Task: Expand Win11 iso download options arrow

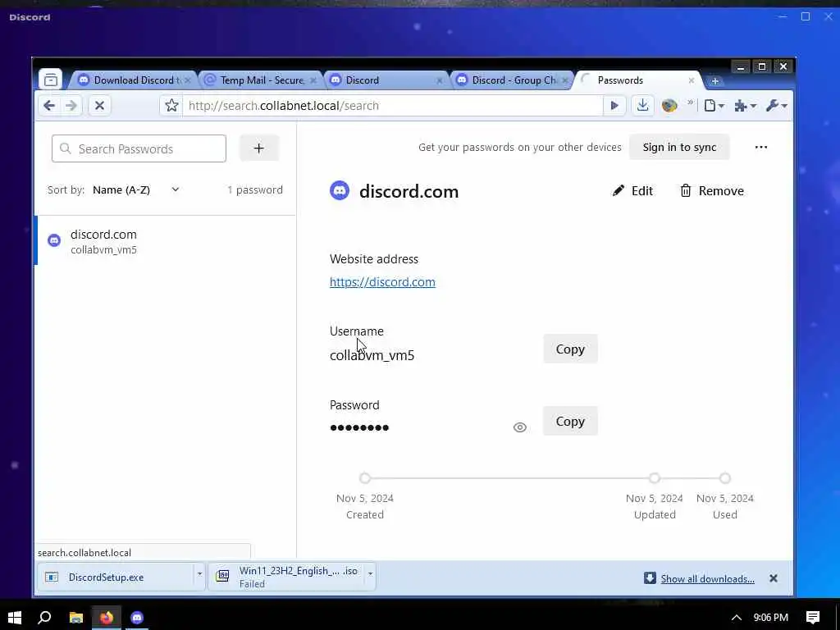Action: (370, 573)
